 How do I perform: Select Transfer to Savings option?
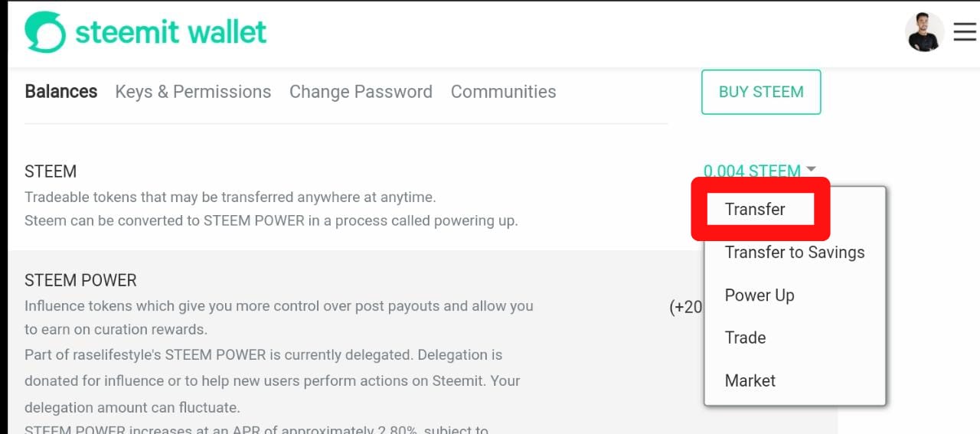click(794, 253)
